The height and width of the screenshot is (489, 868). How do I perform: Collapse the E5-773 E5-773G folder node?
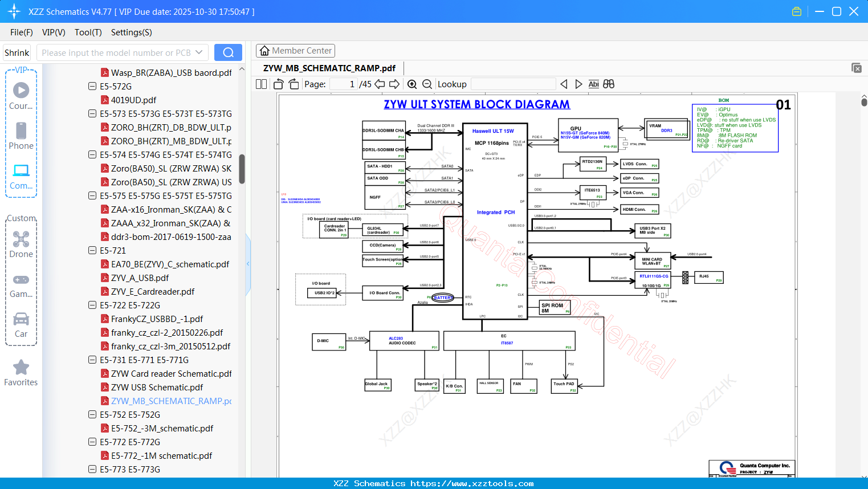[92, 470]
